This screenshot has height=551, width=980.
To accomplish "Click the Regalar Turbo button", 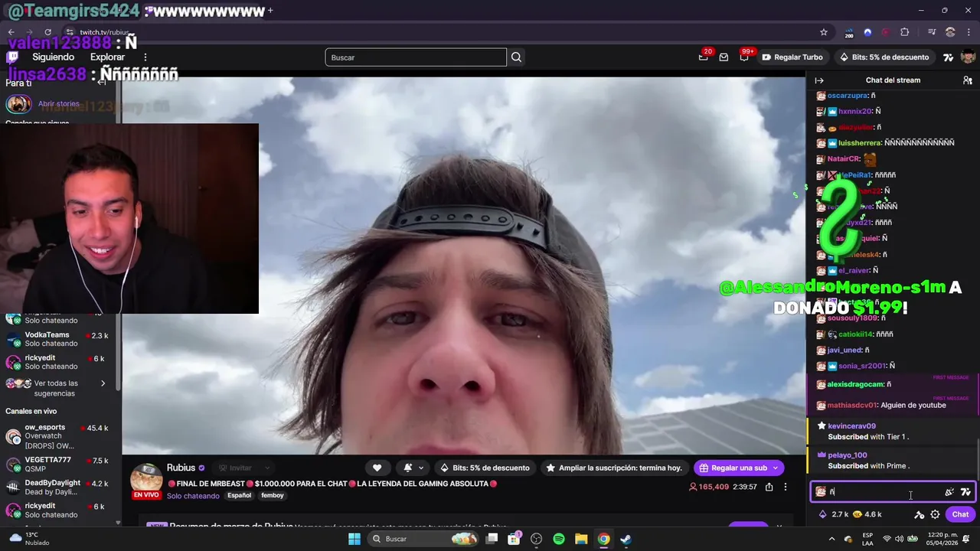I will pos(792,57).
